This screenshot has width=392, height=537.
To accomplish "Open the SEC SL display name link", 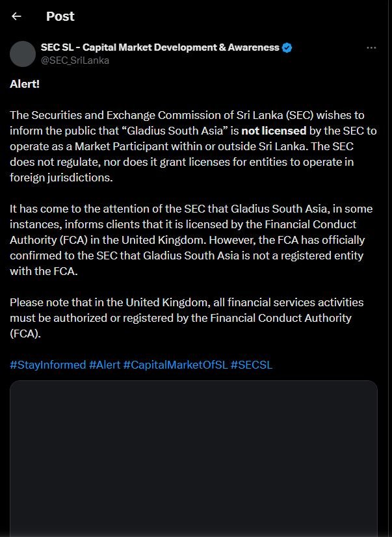I will point(160,47).
